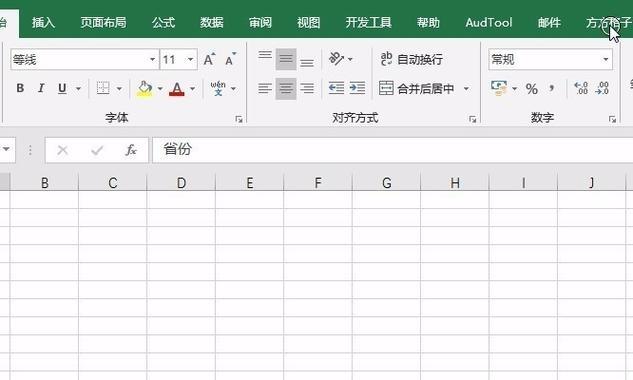Click formula bar containing 省份
Image resolution: width=633 pixels, height=380 pixels.
[392, 150]
